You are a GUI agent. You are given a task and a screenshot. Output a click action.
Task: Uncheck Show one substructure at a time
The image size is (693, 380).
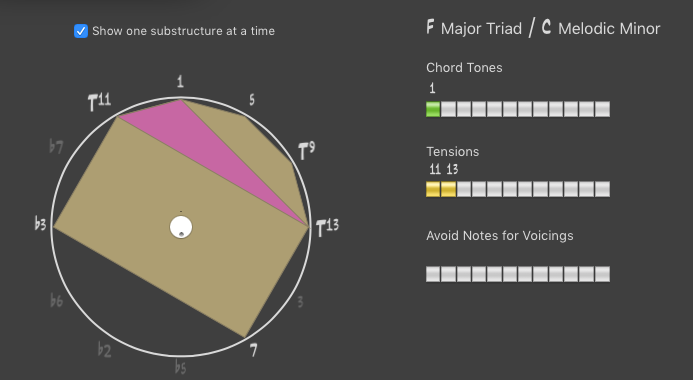(x=81, y=31)
